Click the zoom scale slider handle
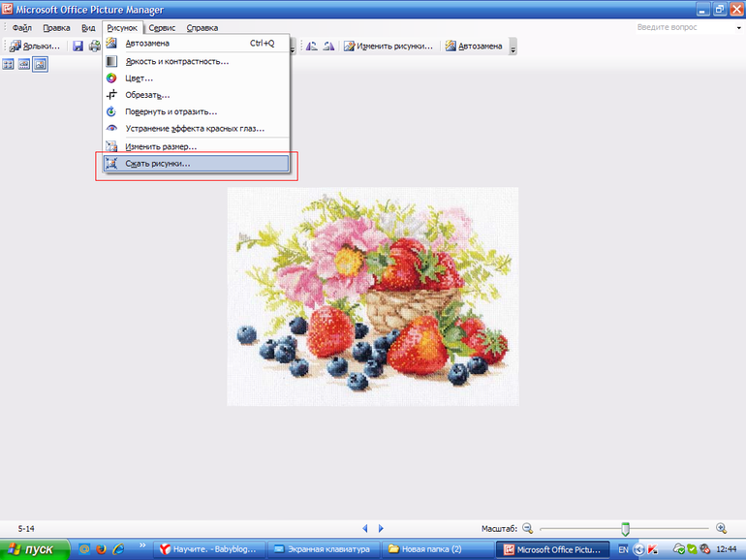This screenshot has height=560, width=746. point(625,528)
